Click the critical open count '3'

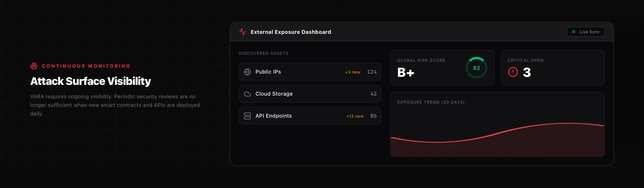coord(527,72)
